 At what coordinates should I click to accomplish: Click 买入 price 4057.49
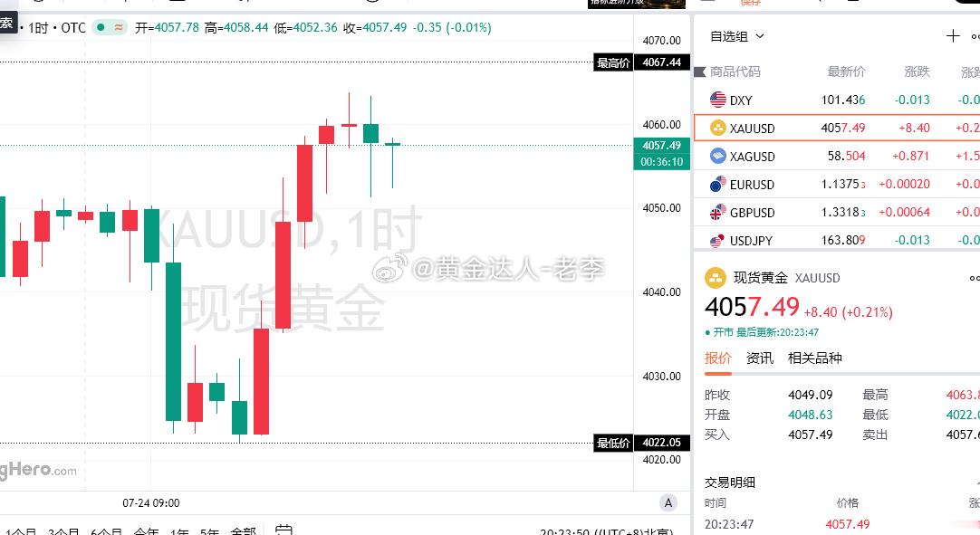810,435
